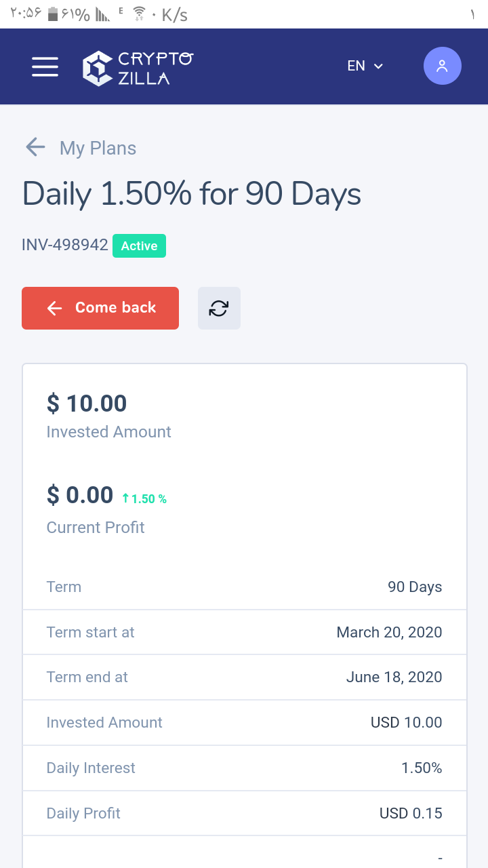Tap the battery icon in status bar
The image size is (488, 868).
click(53, 15)
